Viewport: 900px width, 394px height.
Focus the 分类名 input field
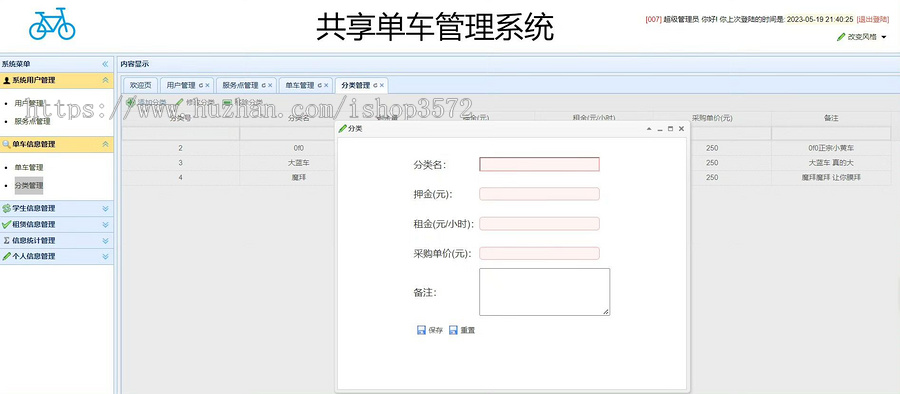coord(539,164)
